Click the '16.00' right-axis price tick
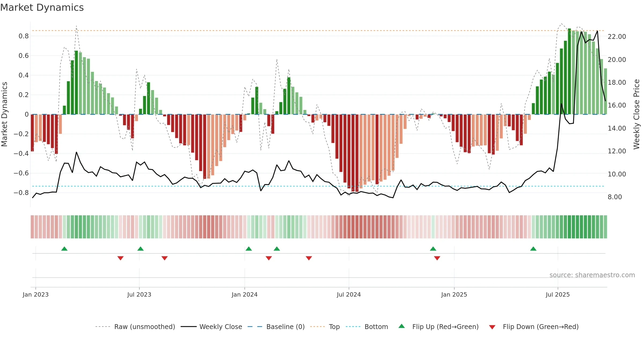This screenshot has height=362, width=644. pos(617,105)
